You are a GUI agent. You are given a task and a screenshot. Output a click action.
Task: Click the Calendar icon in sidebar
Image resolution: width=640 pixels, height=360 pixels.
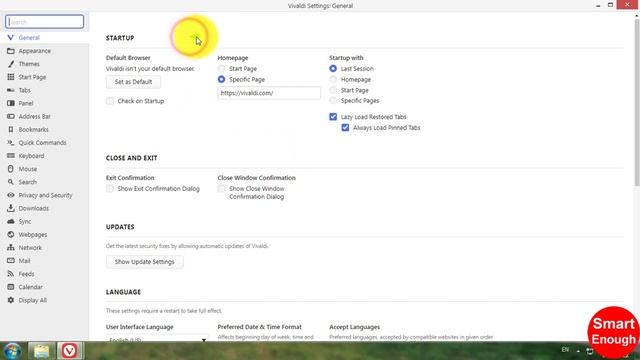(11, 287)
